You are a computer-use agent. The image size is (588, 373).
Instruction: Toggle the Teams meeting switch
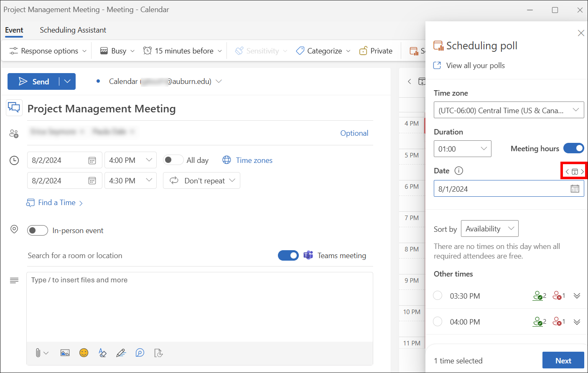(288, 255)
